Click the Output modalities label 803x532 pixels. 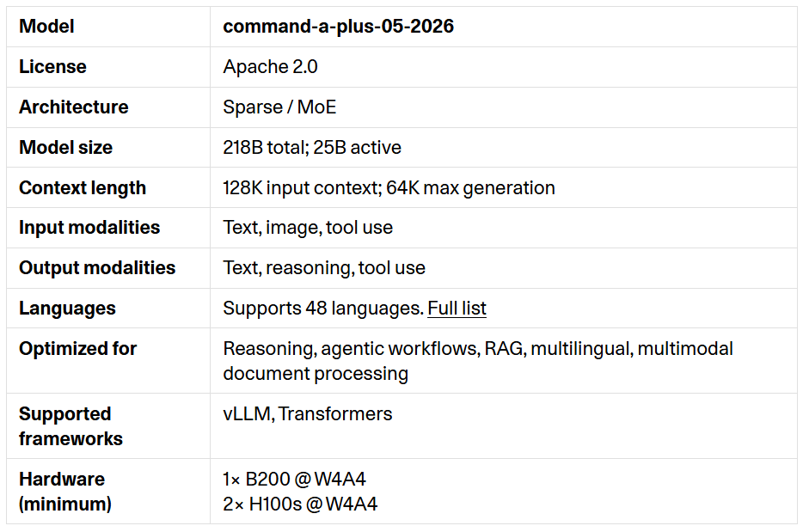(x=97, y=268)
